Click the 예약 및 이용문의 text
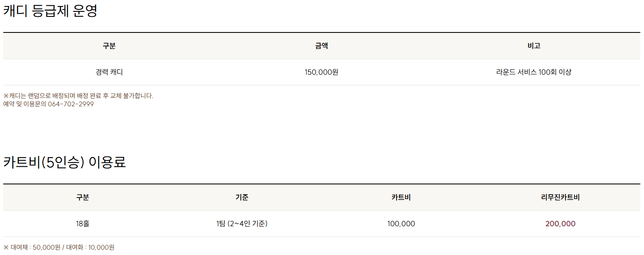 (x=25, y=104)
